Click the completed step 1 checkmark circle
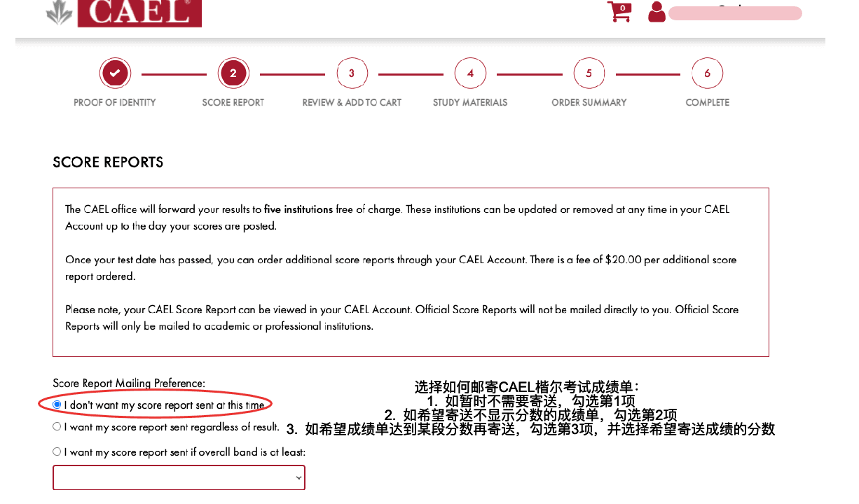The height and width of the screenshot is (504, 859). click(x=115, y=73)
